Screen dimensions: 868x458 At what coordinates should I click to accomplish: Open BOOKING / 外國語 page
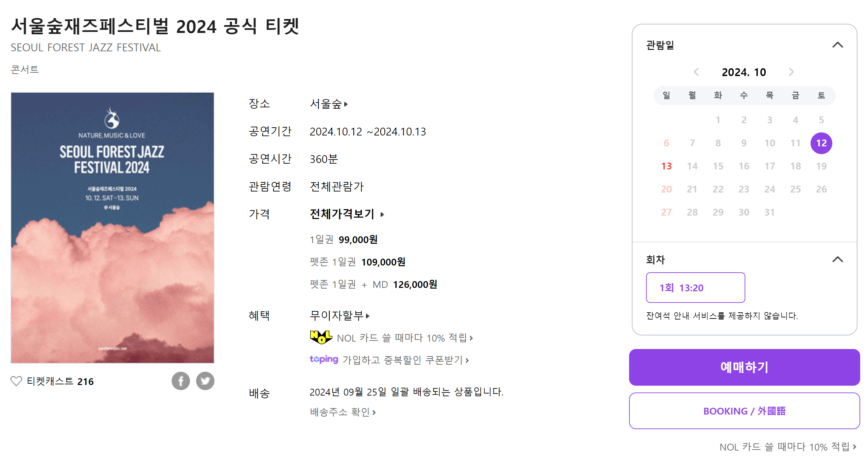(745, 411)
